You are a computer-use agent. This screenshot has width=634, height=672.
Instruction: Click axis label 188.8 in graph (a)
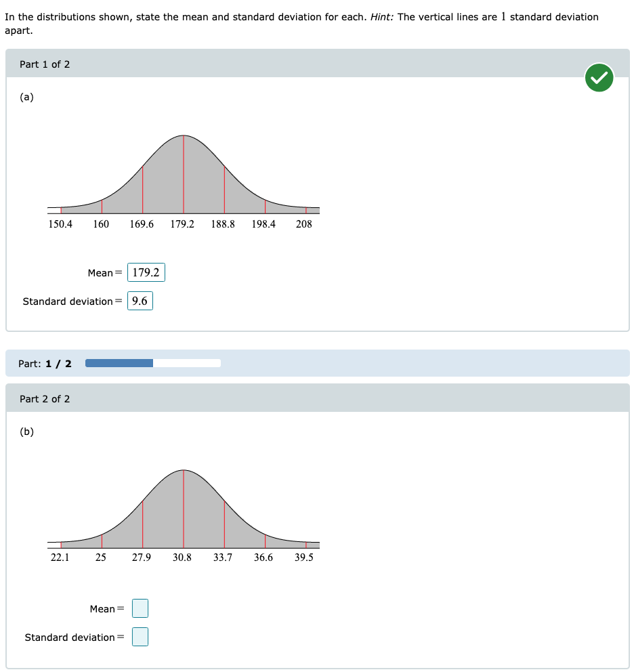(x=223, y=224)
